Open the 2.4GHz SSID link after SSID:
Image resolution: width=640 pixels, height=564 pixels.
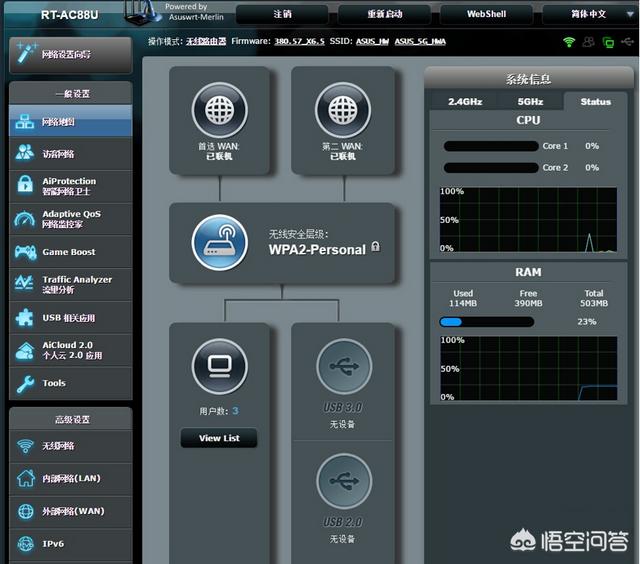[372, 41]
